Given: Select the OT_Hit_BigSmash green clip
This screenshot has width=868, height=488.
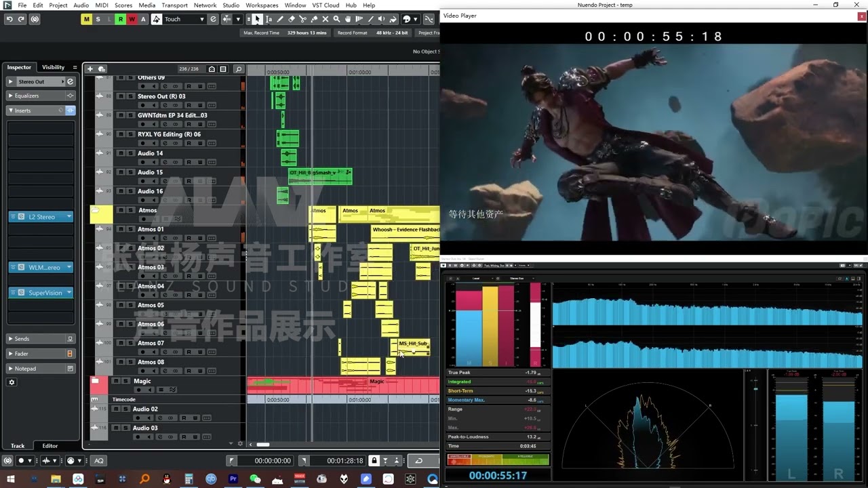Looking at the screenshot, I should click(320, 176).
